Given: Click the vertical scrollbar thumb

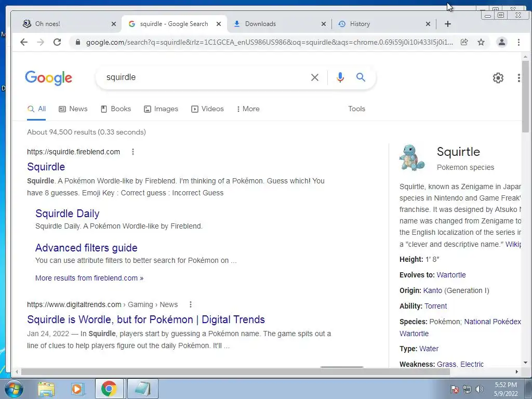Looking at the screenshot, I should pos(526,97).
